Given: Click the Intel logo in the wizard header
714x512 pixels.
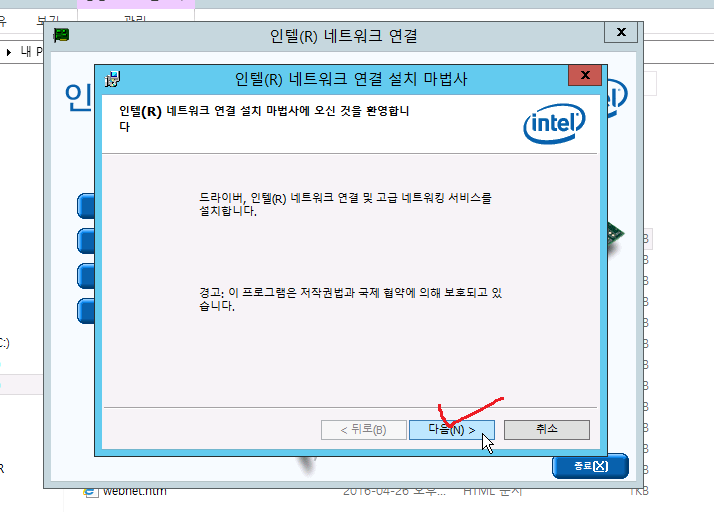Looking at the screenshot, I should pos(554,123).
